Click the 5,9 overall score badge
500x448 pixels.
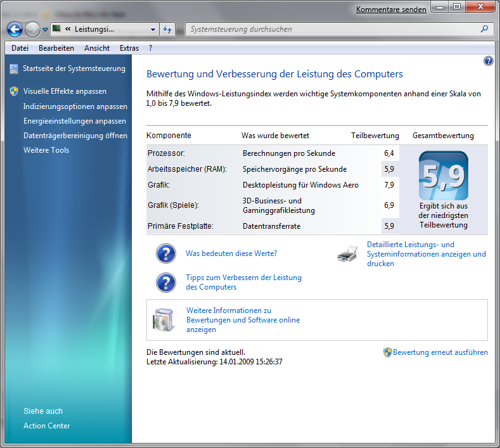click(x=443, y=176)
